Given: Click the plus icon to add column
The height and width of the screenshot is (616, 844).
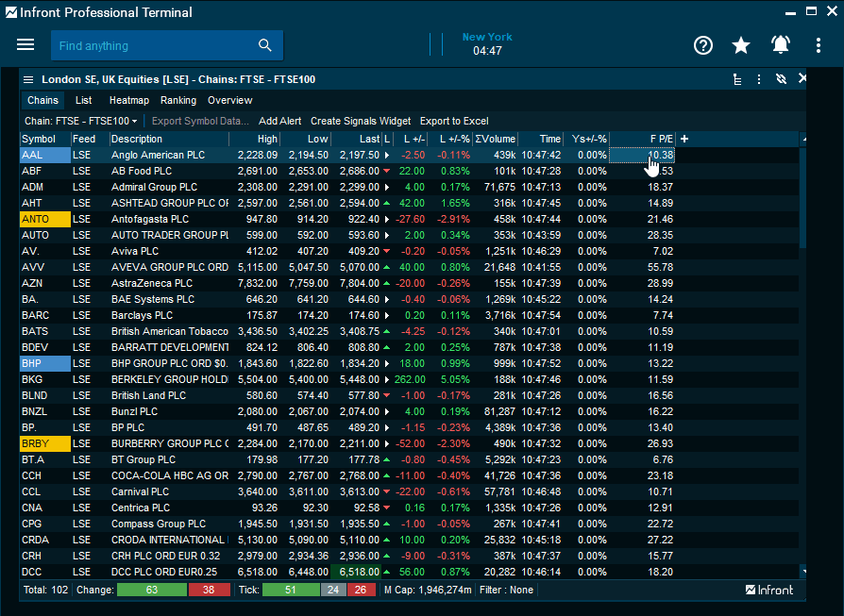Looking at the screenshot, I should [x=684, y=139].
